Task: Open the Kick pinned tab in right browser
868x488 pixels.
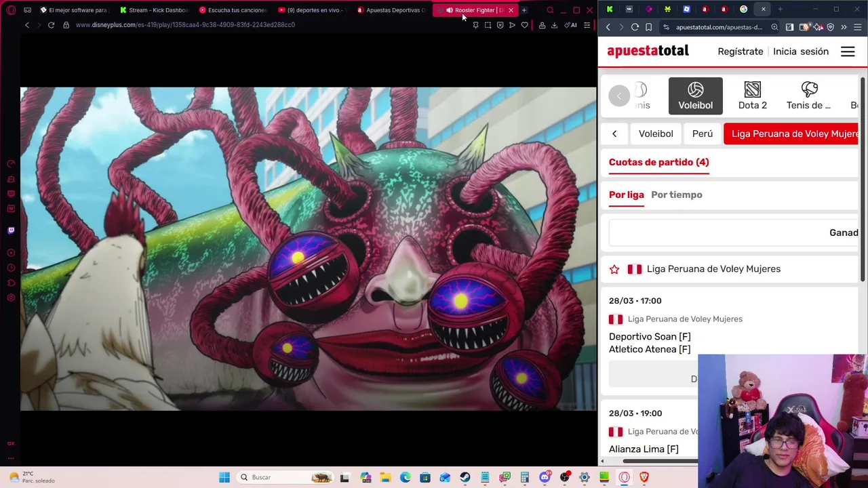Action: click(x=610, y=9)
